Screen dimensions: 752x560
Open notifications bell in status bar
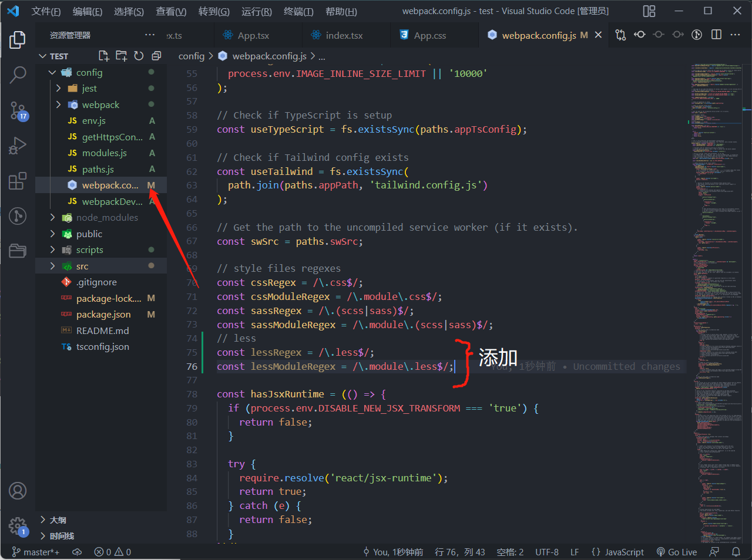(x=736, y=552)
